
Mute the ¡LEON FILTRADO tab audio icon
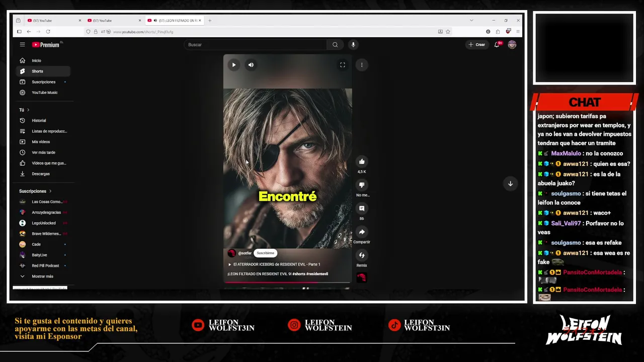click(155, 21)
